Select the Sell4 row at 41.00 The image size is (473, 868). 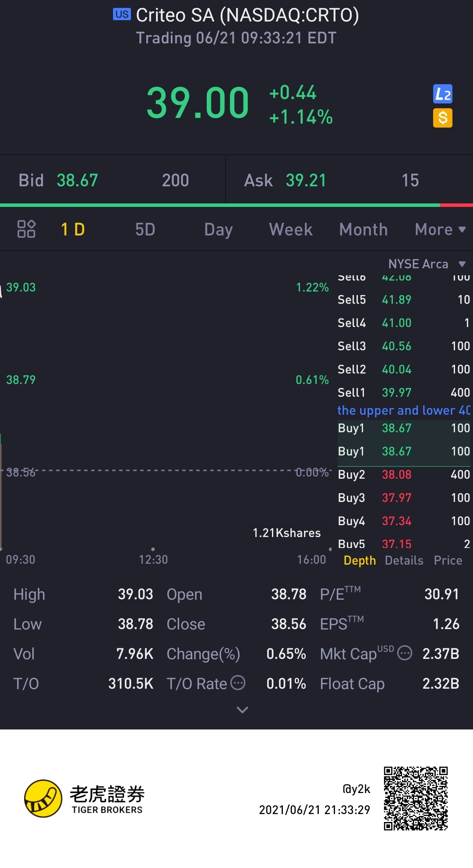(x=404, y=323)
